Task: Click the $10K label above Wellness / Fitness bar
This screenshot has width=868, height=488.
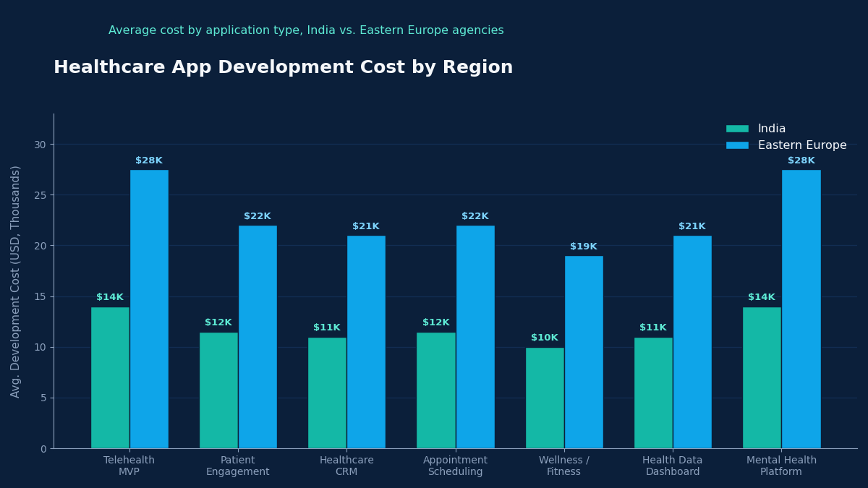Action: (545, 338)
